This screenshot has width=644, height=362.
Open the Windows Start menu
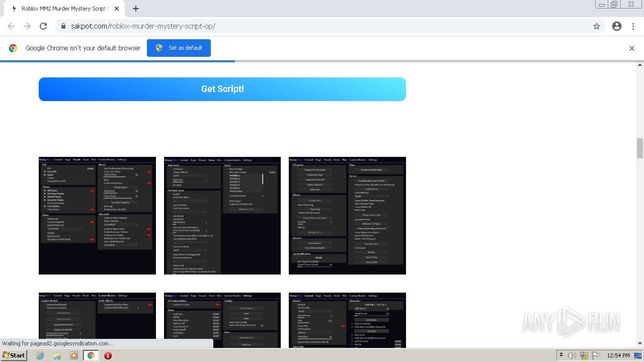click(14, 355)
